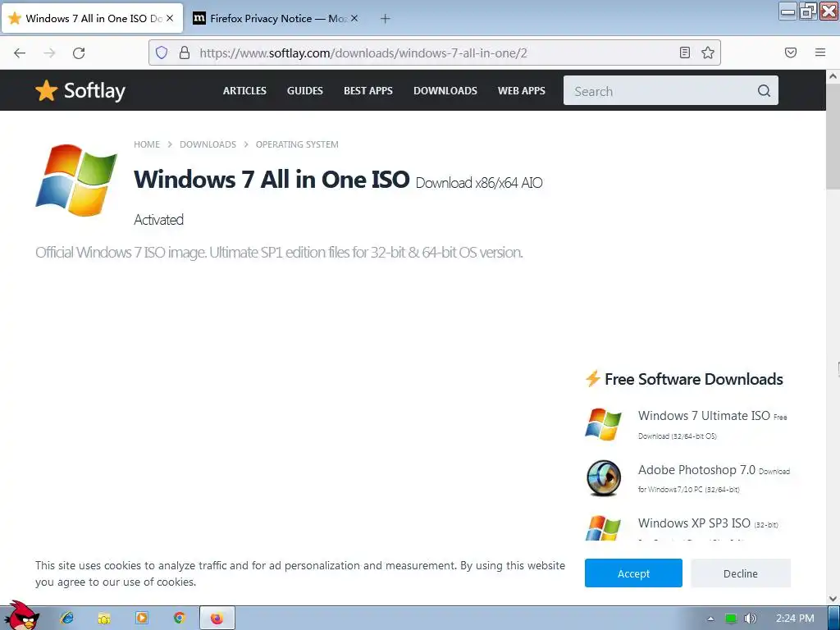Select the Firefox taskbar button
The height and width of the screenshot is (630, 840).
pos(217,619)
